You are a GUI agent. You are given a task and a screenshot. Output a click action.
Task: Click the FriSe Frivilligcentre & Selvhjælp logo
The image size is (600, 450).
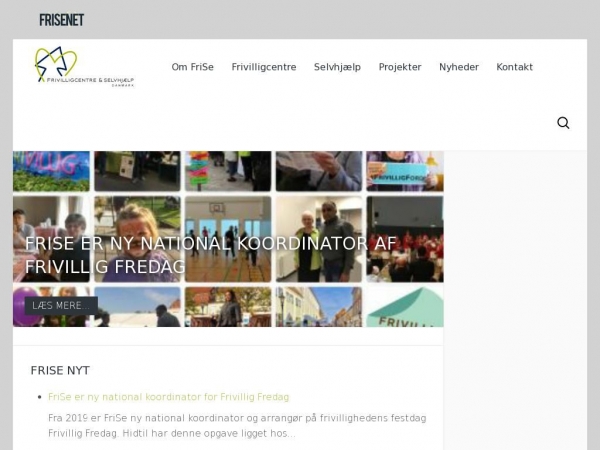click(x=85, y=67)
